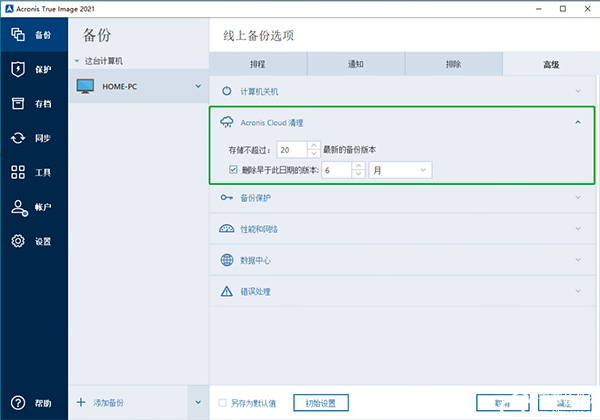Open the 保护 (Protection) shield icon
The image size is (600, 420).
tap(30, 69)
